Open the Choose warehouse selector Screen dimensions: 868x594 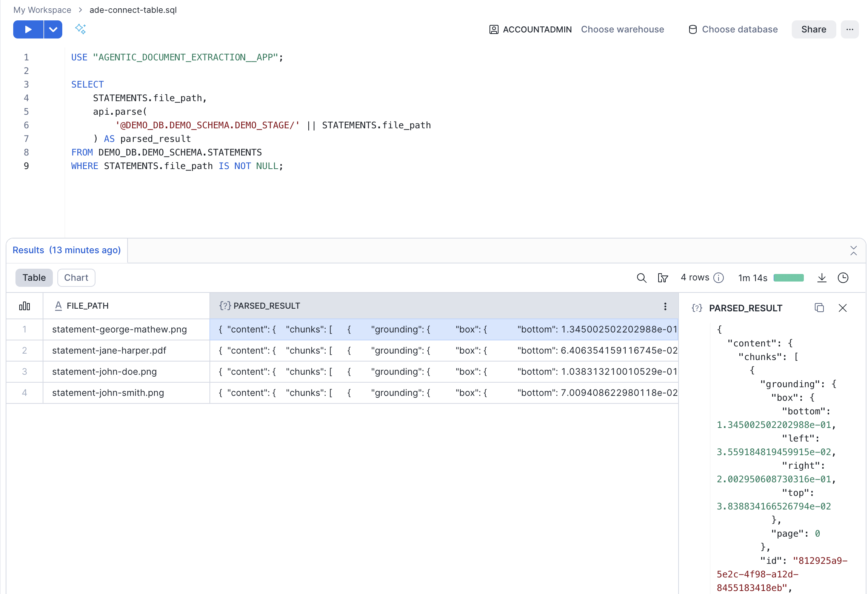click(622, 29)
